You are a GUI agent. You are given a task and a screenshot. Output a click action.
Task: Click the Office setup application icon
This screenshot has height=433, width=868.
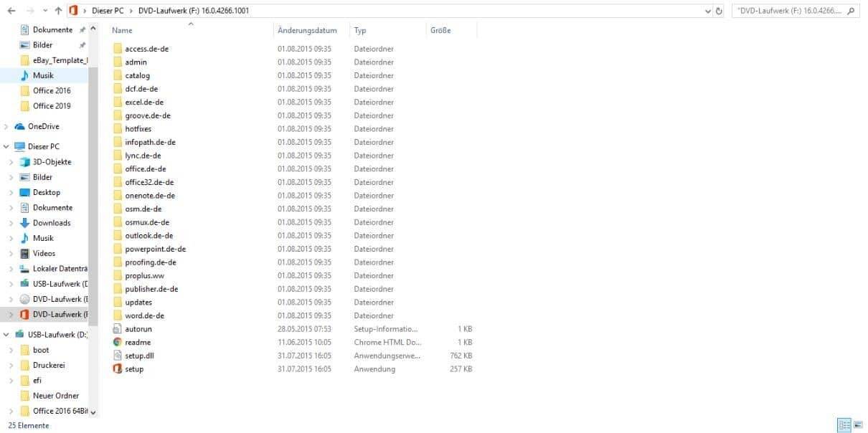(x=118, y=369)
